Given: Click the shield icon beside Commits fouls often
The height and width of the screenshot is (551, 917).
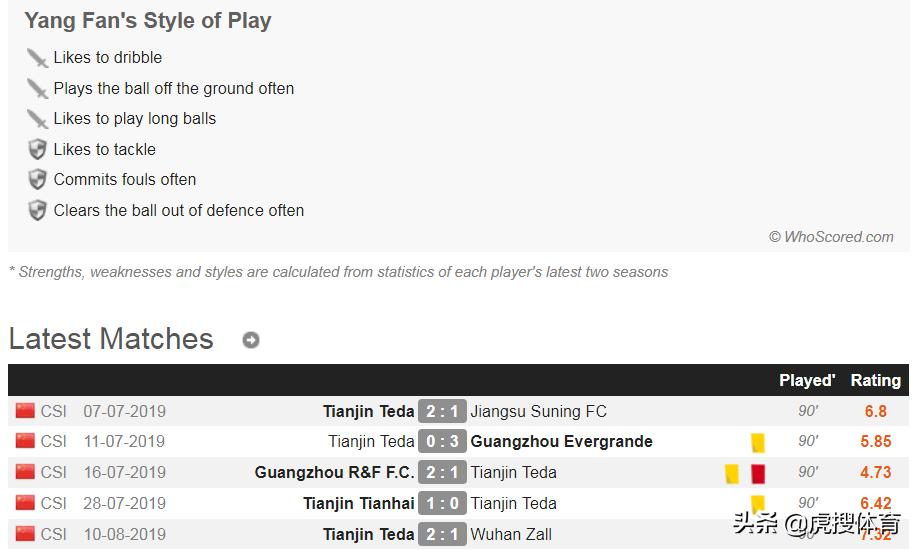Looking at the screenshot, I should (37, 180).
